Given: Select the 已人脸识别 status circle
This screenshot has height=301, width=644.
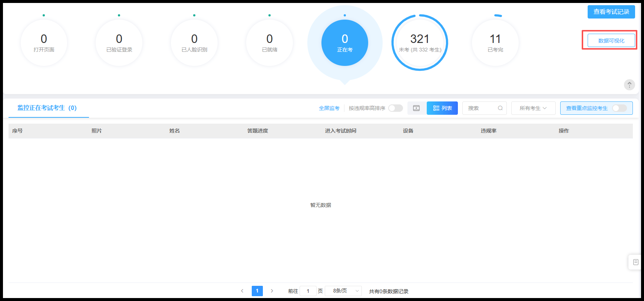Looking at the screenshot, I should point(194,43).
